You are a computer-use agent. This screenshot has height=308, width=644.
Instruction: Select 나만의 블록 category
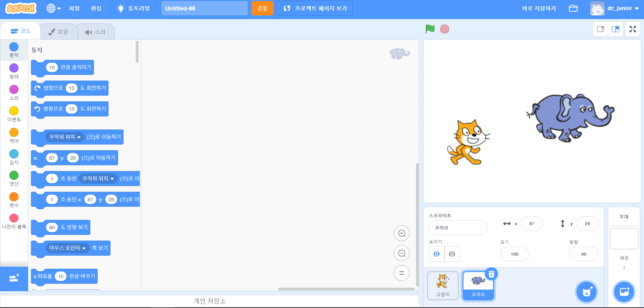[x=14, y=221]
